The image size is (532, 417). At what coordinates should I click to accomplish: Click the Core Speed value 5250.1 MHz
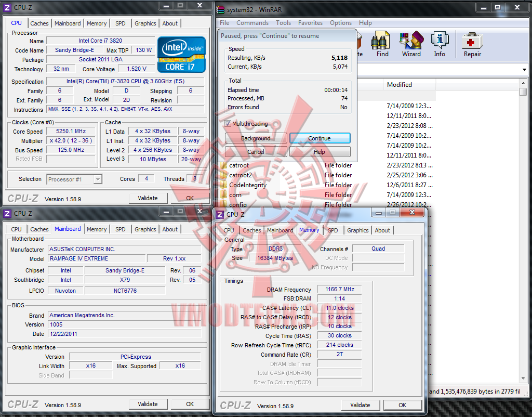[x=71, y=131]
